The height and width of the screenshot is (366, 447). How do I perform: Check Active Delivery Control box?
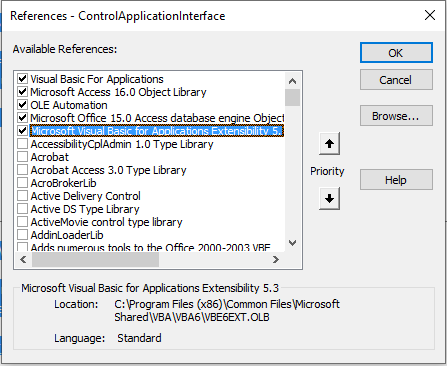click(x=22, y=196)
